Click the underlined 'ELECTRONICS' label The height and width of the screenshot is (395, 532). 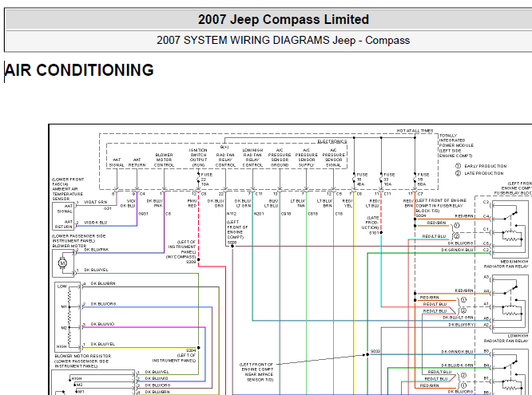click(x=332, y=141)
